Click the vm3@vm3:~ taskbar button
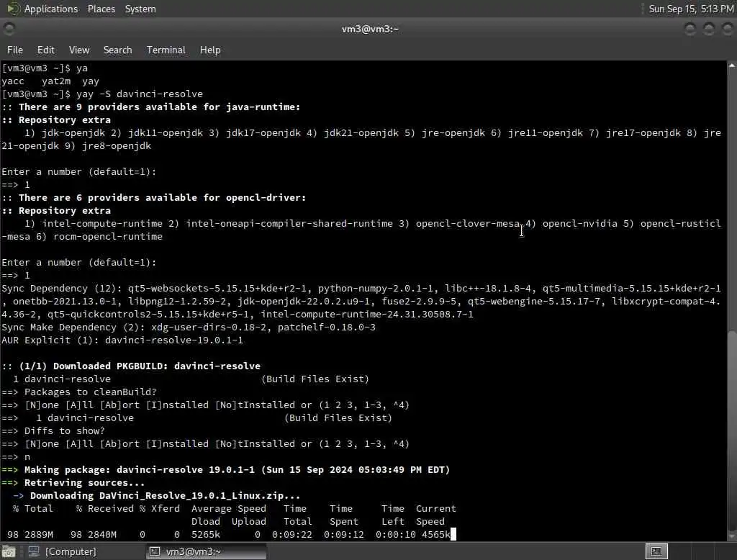737x560 pixels. (207, 551)
